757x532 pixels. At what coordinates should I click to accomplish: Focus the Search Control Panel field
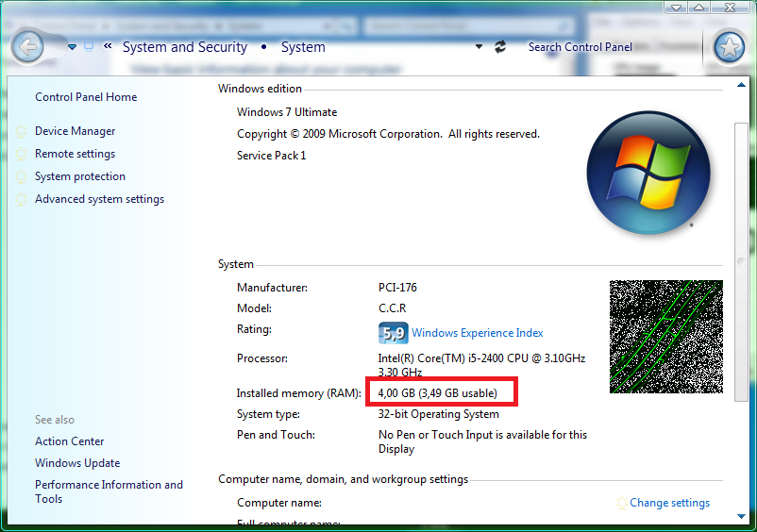tap(580, 47)
